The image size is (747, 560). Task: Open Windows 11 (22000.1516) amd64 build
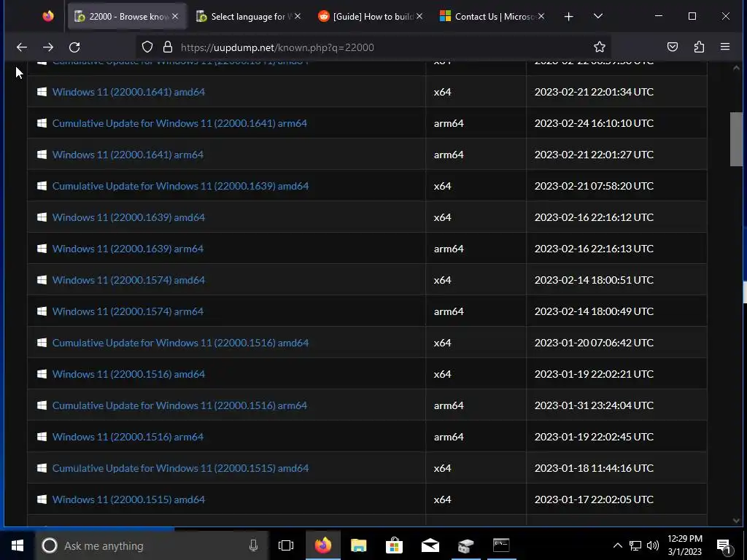[x=128, y=374]
